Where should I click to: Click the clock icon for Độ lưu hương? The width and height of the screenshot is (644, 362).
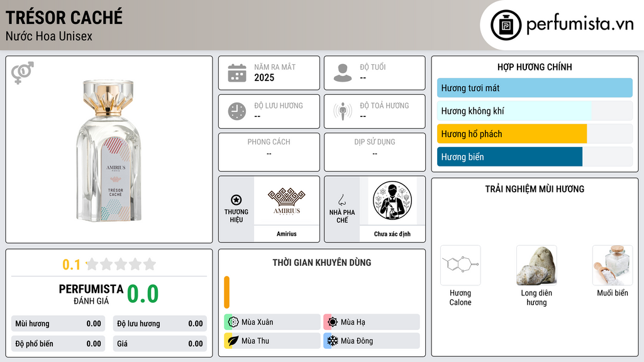click(x=237, y=111)
